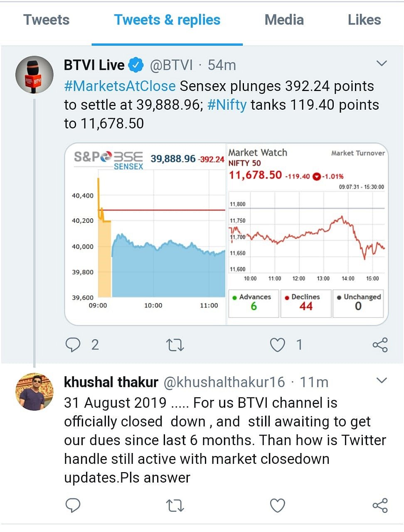Reply to the BTVI Live tweet

pos(74,345)
